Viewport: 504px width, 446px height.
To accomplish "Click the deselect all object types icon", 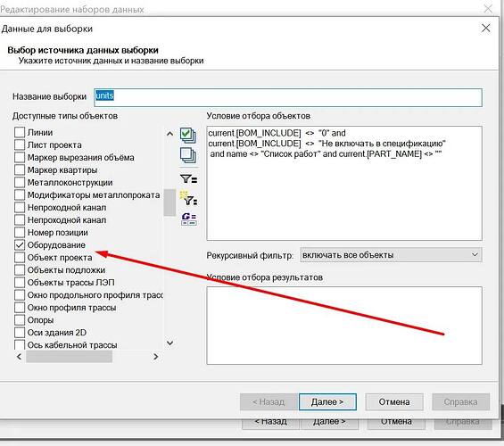I will tap(188, 155).
